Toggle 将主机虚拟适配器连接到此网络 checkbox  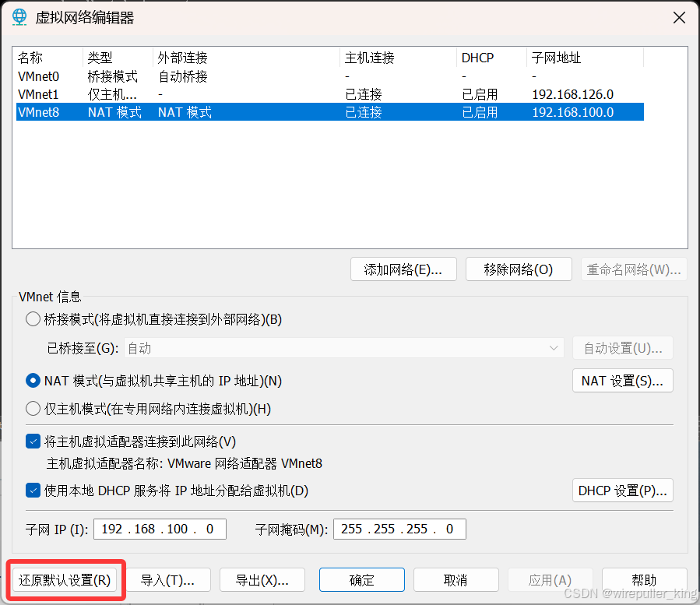pyautogui.click(x=33, y=441)
